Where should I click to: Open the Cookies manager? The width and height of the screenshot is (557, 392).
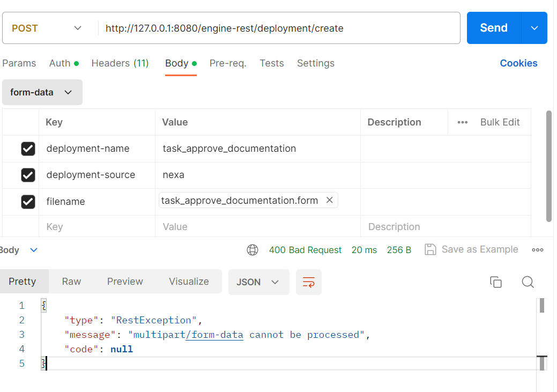(518, 63)
